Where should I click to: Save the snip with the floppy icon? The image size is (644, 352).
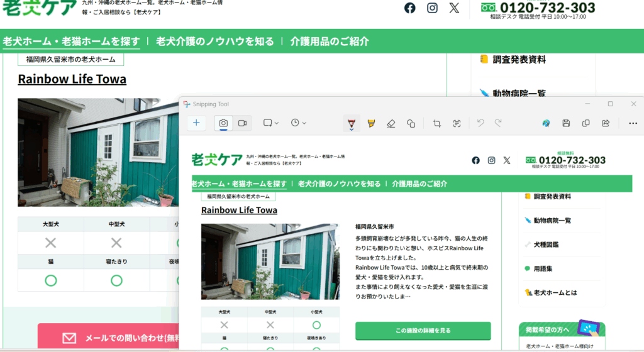(566, 123)
